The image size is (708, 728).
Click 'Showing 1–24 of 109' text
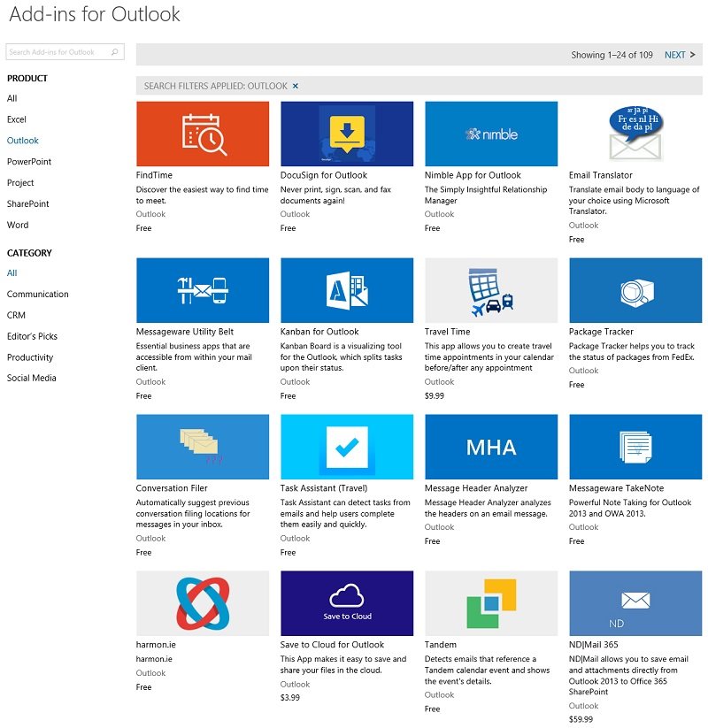612,55
